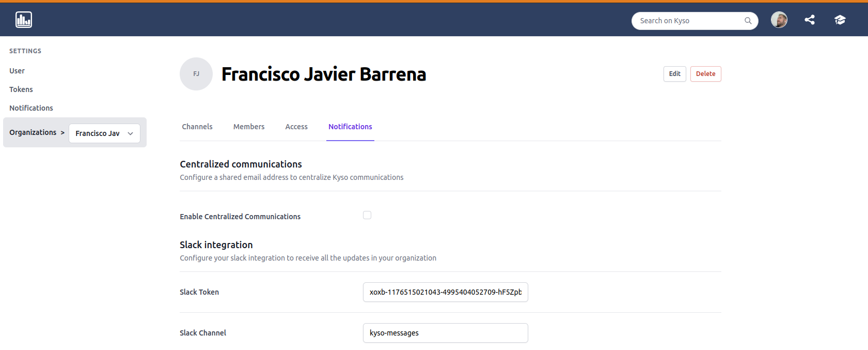Click the shared email address description text
The image size is (868, 350).
pos(292,177)
